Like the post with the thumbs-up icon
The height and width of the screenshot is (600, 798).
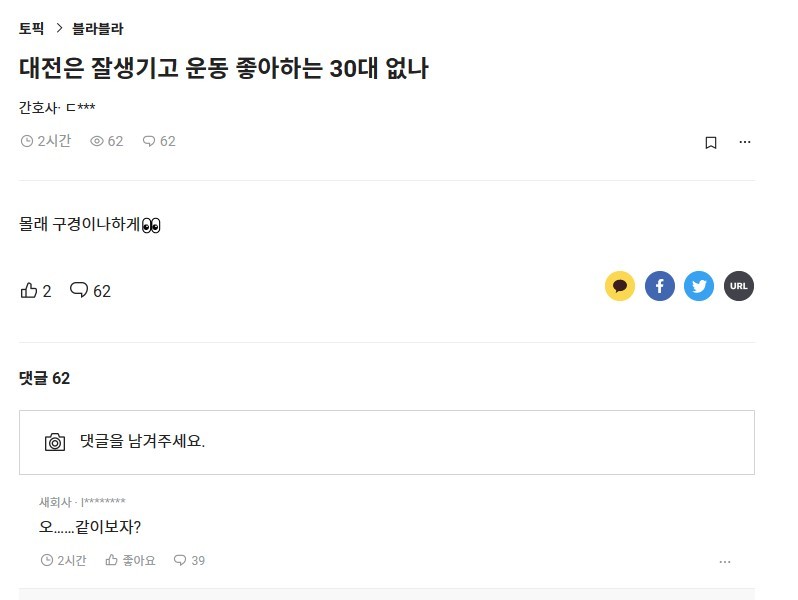pyautogui.click(x=29, y=291)
